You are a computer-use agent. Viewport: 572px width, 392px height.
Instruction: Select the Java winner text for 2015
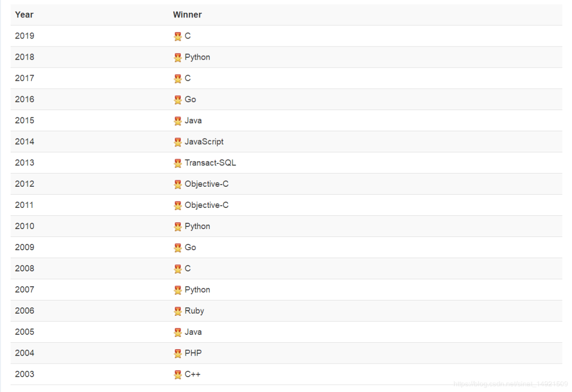click(193, 121)
